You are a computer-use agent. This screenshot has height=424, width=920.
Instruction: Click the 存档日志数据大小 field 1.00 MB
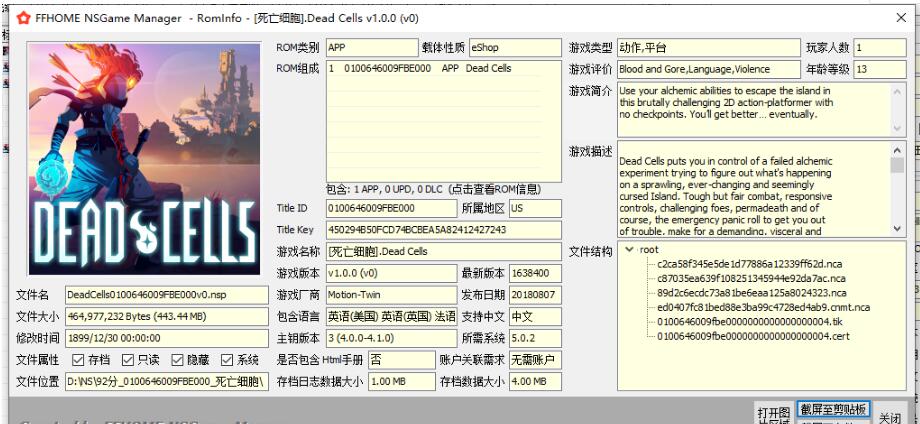[x=401, y=381]
